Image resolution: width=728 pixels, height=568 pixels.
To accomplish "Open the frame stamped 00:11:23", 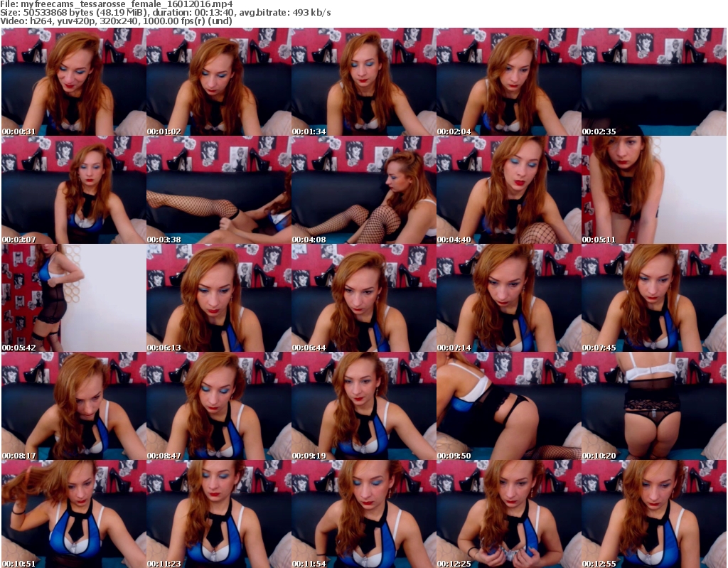I will click(x=219, y=514).
